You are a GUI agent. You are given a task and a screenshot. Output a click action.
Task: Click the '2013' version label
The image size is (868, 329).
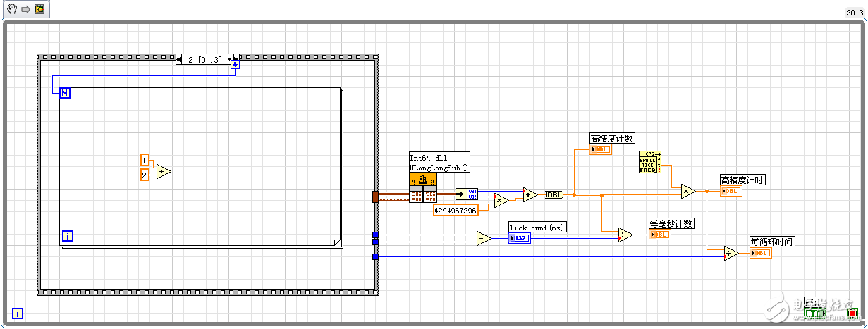coord(855,12)
